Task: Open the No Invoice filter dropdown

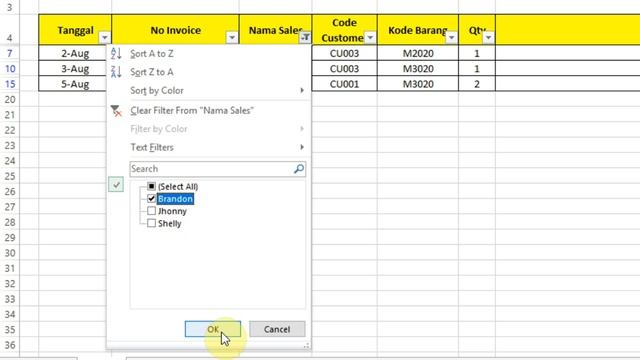Action: [x=232, y=38]
